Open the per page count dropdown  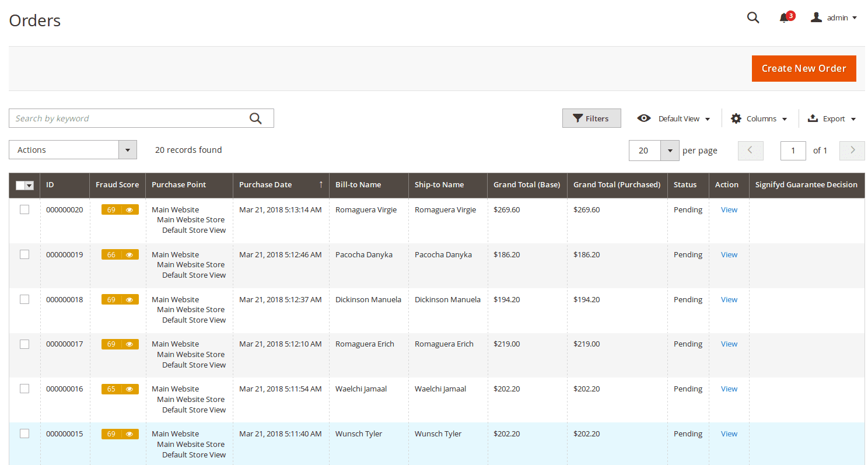point(670,151)
